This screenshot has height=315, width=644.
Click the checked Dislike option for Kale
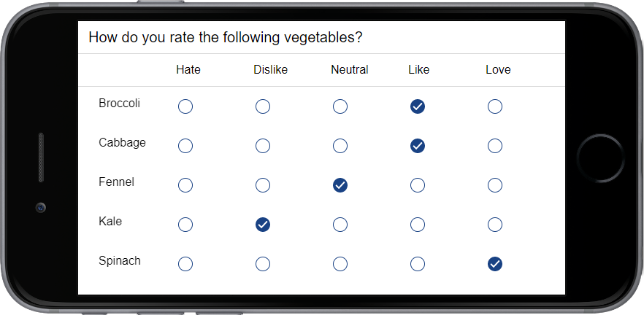point(263,225)
